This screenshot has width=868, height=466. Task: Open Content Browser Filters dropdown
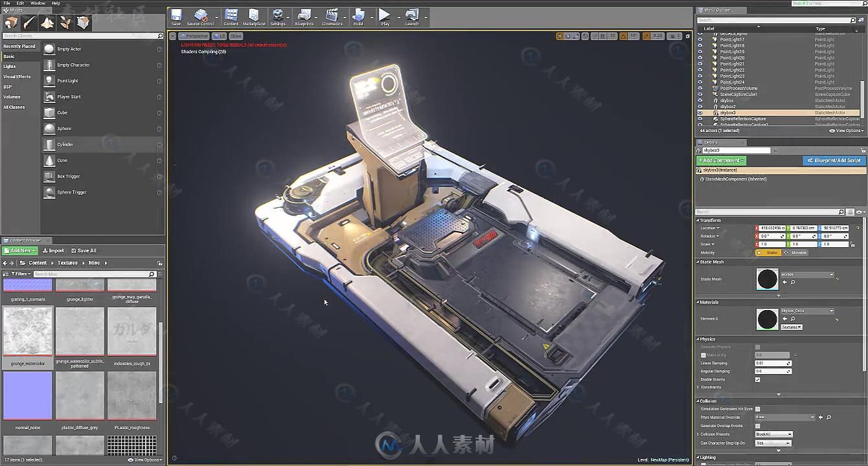[x=20, y=274]
